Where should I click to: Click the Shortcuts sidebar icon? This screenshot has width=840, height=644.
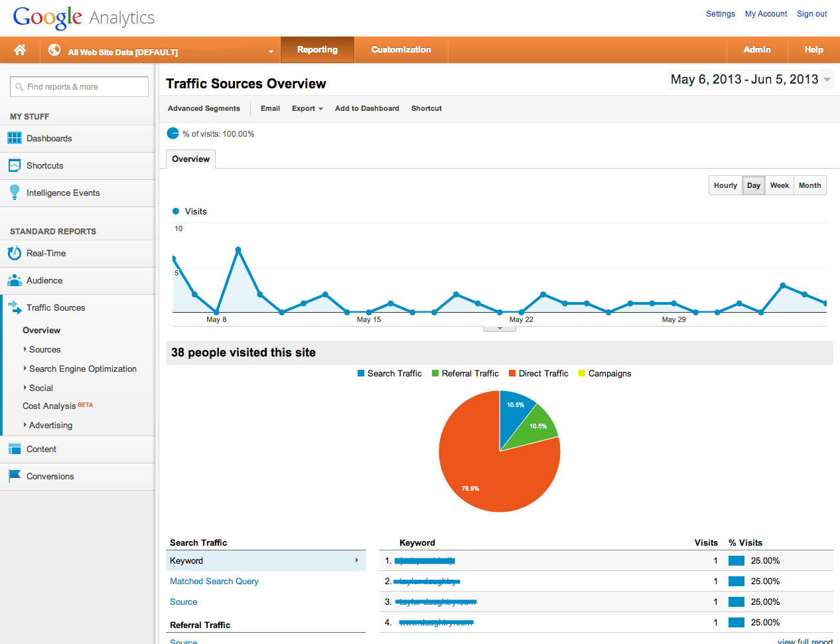pos(15,165)
